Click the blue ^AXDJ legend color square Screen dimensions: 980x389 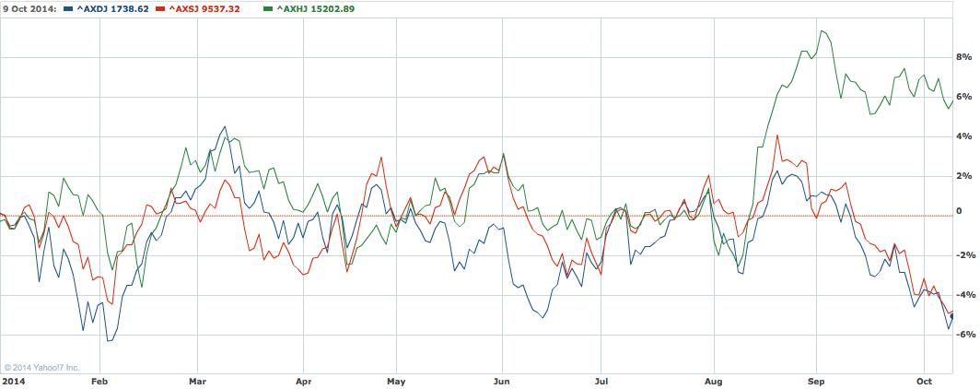(x=67, y=8)
